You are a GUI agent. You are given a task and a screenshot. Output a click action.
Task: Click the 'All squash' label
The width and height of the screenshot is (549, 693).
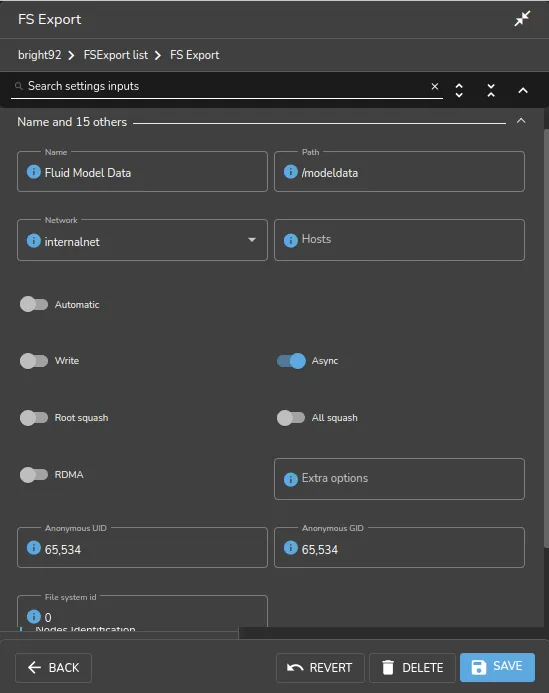pyautogui.click(x=335, y=418)
